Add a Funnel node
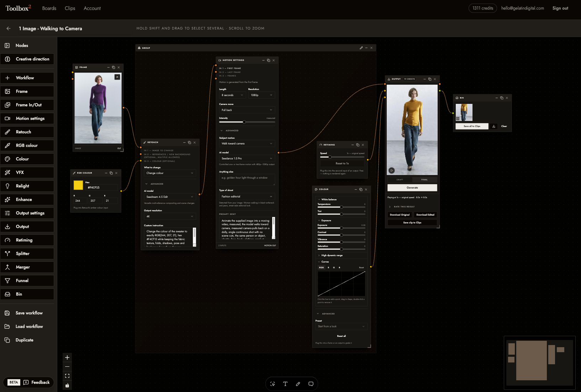 [27, 281]
